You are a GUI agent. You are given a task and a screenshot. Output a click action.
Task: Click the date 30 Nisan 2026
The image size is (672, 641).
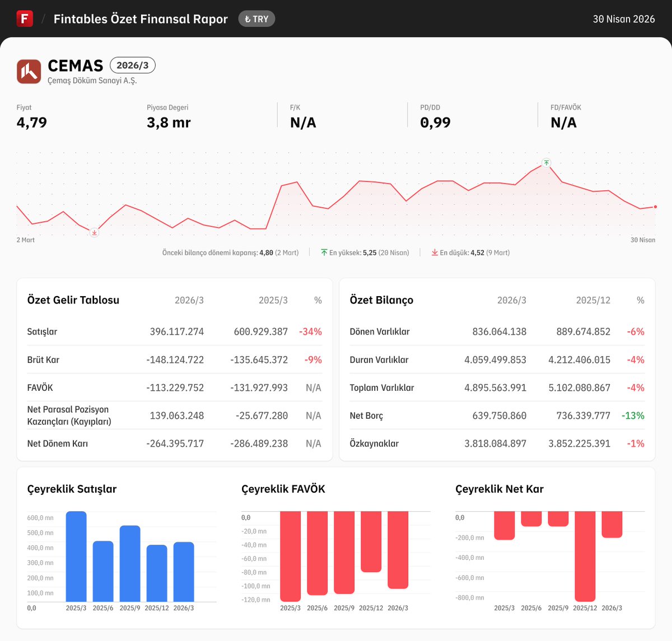(624, 19)
